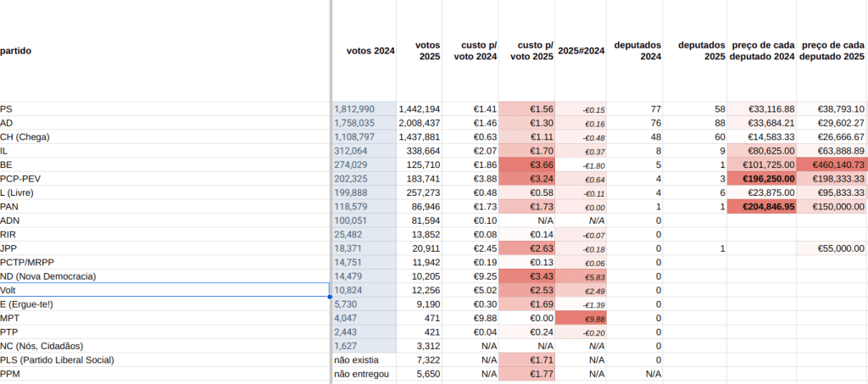Select the "deputados 2024" header cell
This screenshot has width=868, height=384.
[637, 51]
